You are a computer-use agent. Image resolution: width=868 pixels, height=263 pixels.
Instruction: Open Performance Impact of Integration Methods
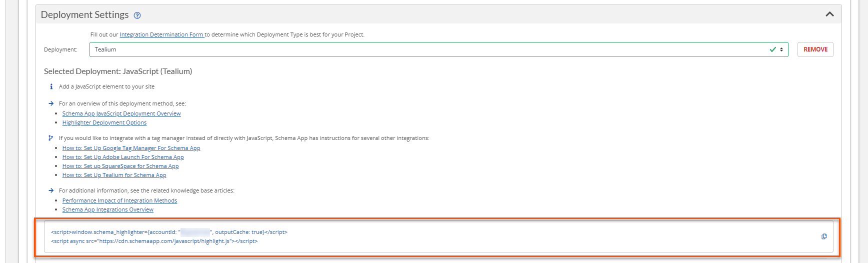click(x=119, y=200)
